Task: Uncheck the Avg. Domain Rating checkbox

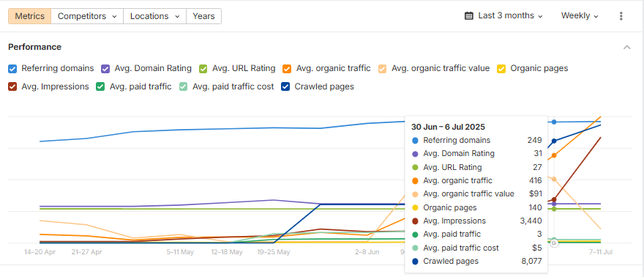Action: pos(106,69)
